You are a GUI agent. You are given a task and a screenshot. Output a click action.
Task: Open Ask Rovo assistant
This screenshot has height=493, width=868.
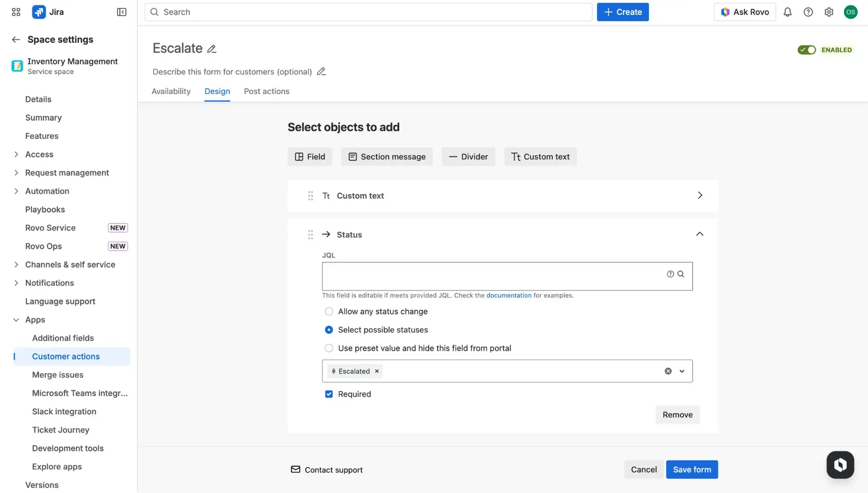point(745,12)
